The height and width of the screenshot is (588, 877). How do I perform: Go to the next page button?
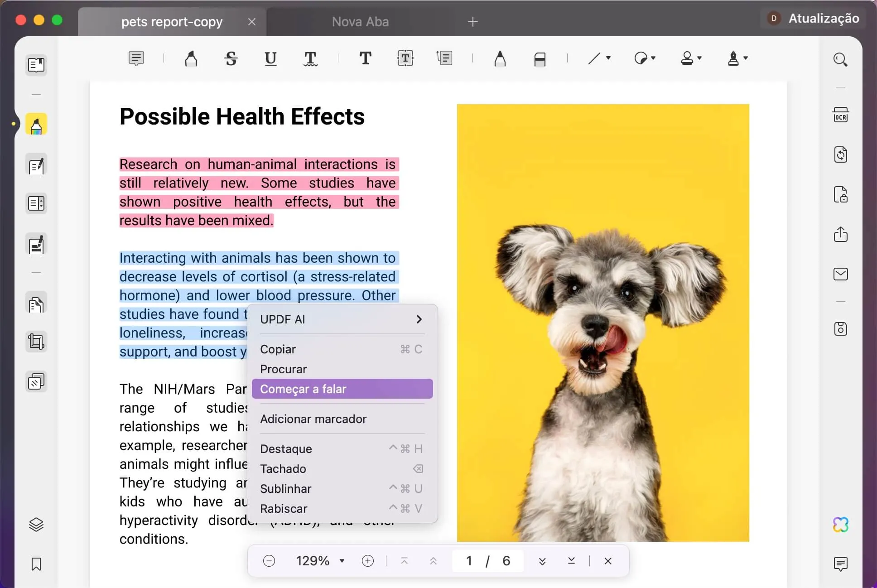click(542, 561)
